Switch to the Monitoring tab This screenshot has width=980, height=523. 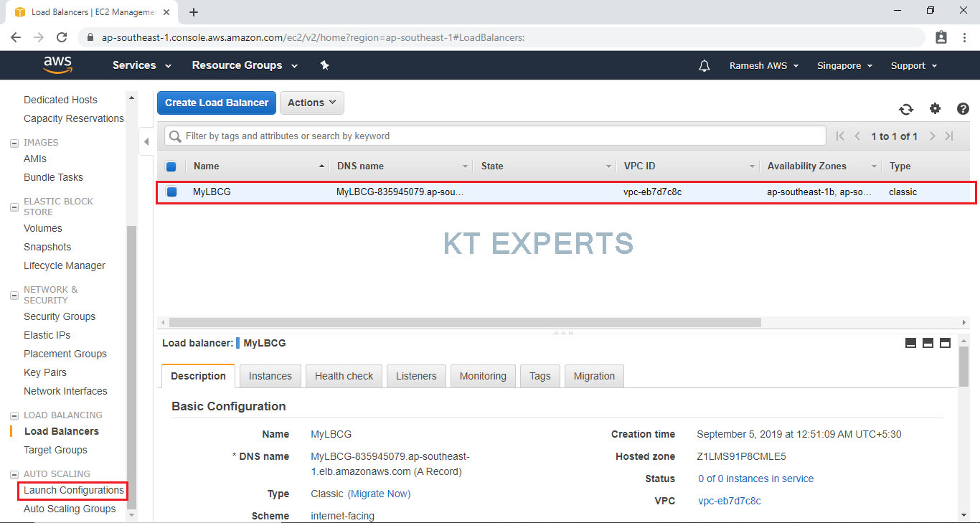pyautogui.click(x=483, y=376)
